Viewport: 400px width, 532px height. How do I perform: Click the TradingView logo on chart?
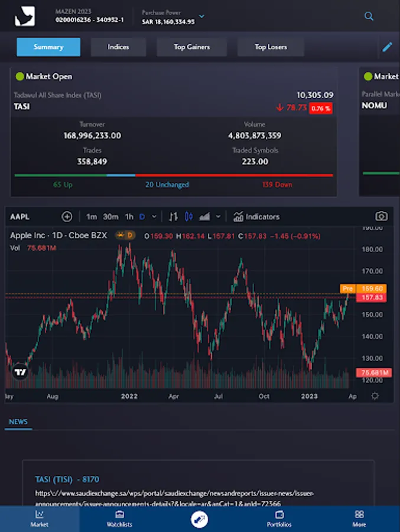20,372
